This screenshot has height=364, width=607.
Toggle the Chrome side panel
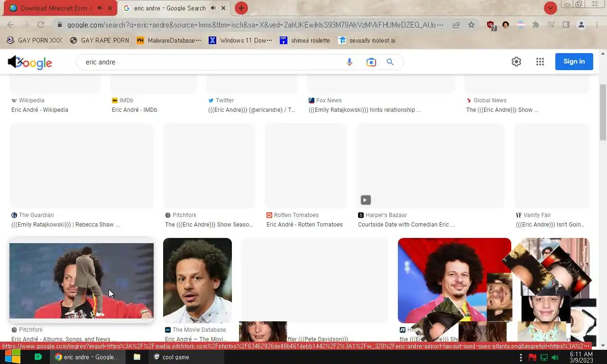pyautogui.click(x=566, y=25)
